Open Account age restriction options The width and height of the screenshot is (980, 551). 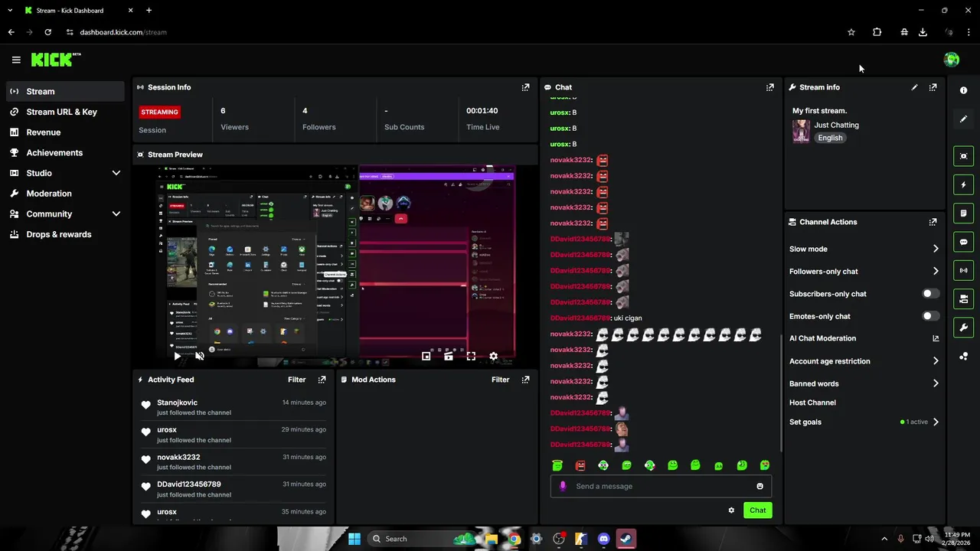click(x=864, y=361)
